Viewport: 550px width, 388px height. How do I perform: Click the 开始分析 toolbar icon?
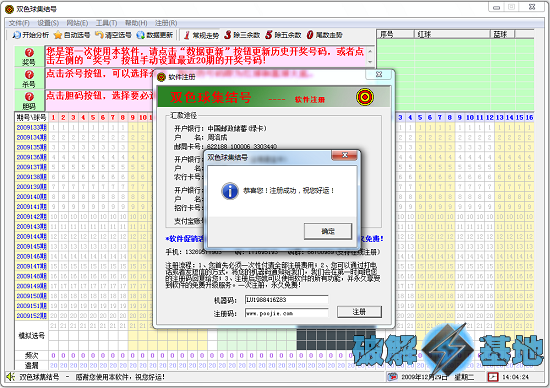16,35
